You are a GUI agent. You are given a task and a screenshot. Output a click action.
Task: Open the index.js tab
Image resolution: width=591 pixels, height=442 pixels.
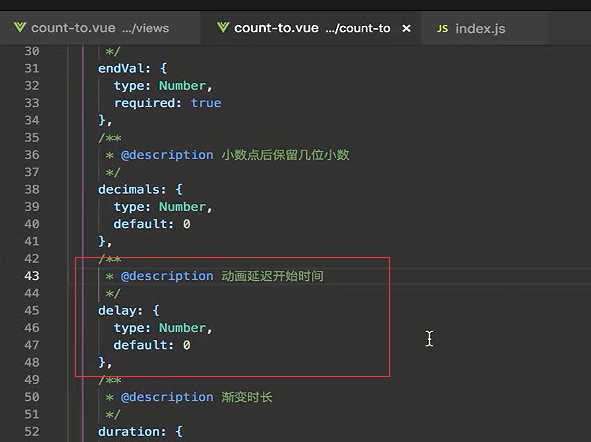click(471, 29)
